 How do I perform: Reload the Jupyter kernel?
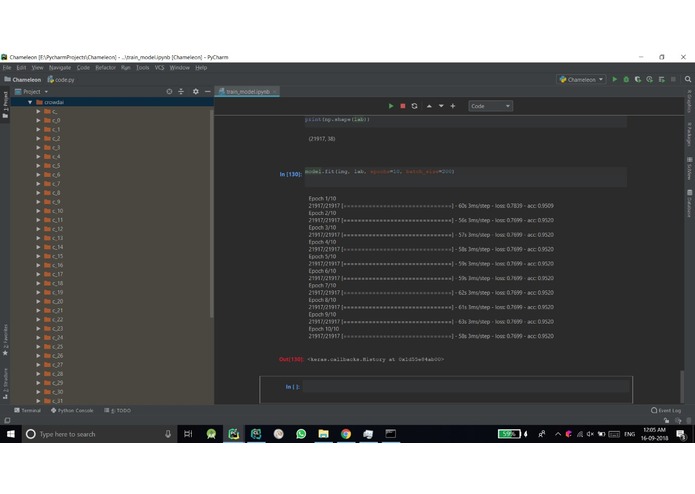coord(414,106)
